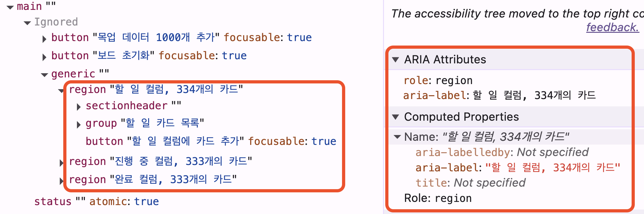Collapse the ARIA Attributes section
The width and height of the screenshot is (644, 214).
tap(396, 60)
